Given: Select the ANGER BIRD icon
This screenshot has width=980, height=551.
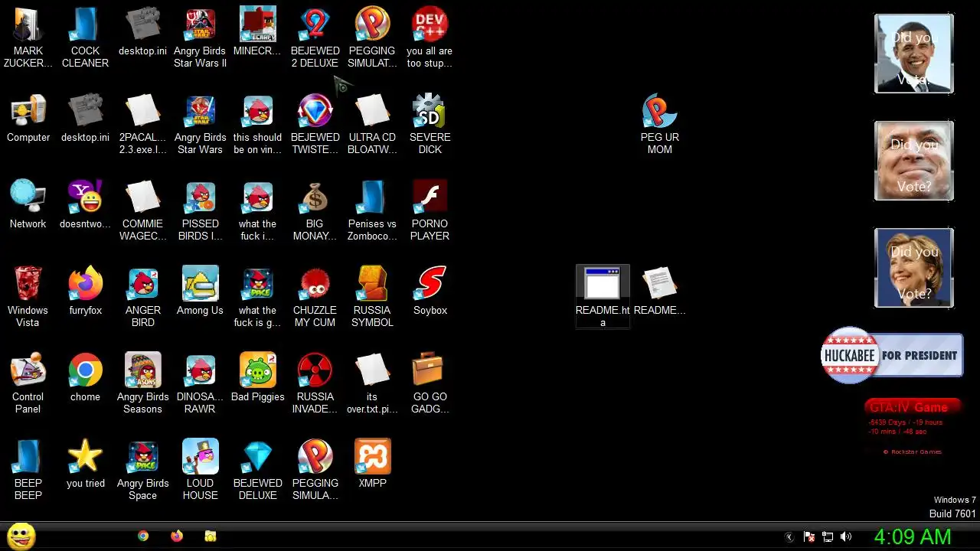Looking at the screenshot, I should point(142,297).
